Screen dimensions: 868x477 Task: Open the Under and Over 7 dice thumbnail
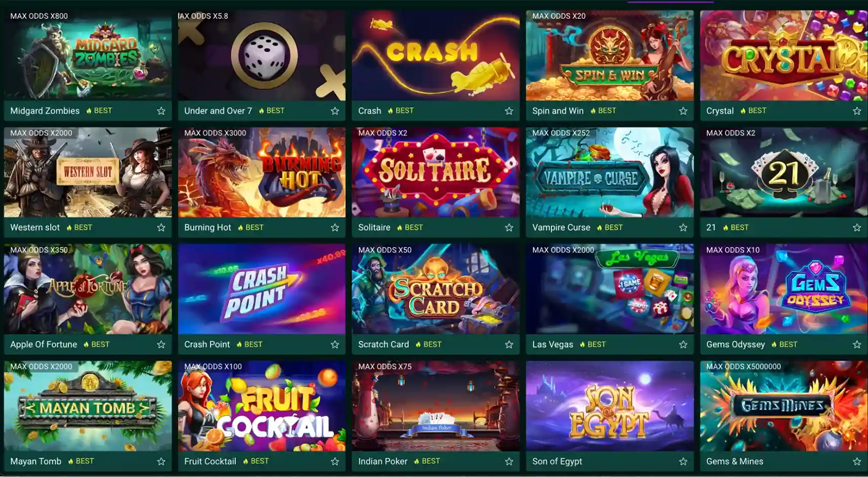[262, 55]
